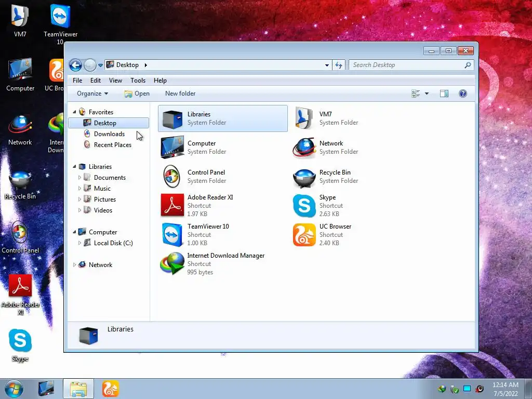Select Skype shortcut in file list
The width and height of the screenshot is (532, 399).
(x=304, y=206)
